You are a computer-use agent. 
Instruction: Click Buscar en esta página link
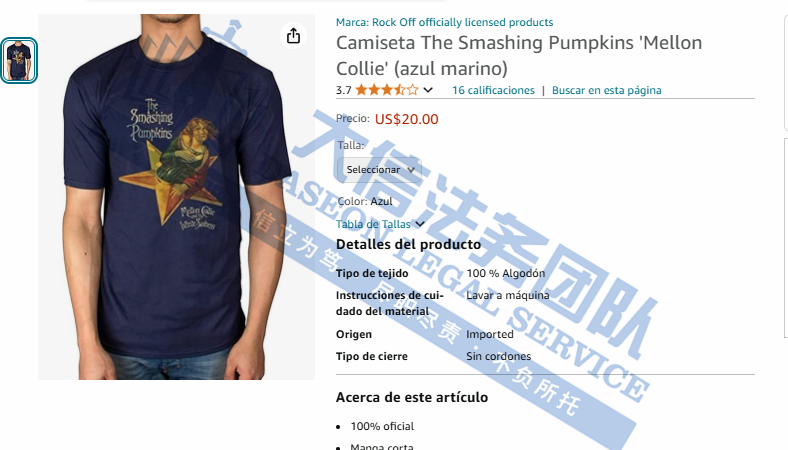(x=607, y=90)
